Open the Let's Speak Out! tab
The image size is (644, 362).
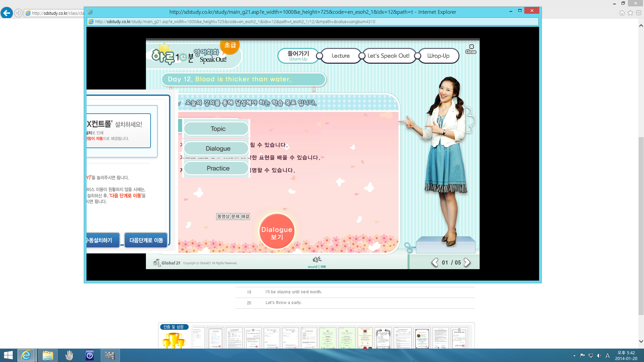388,56
